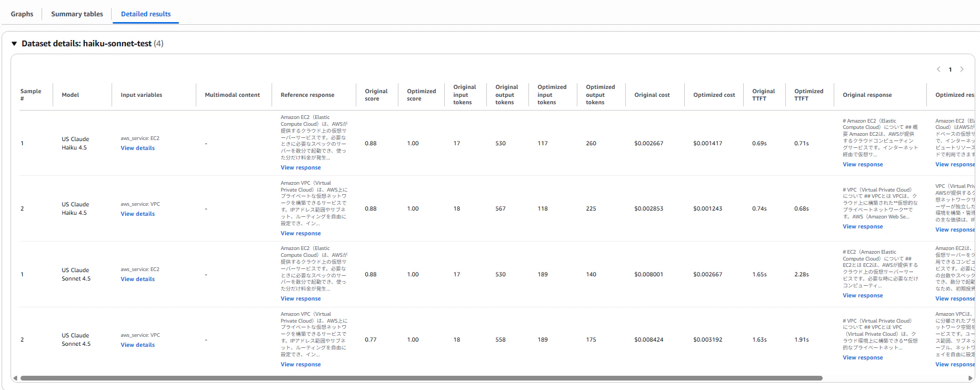Open View details for Sonnet 4.5 EC2 row
The height and width of the screenshot is (390, 980).
138,279
